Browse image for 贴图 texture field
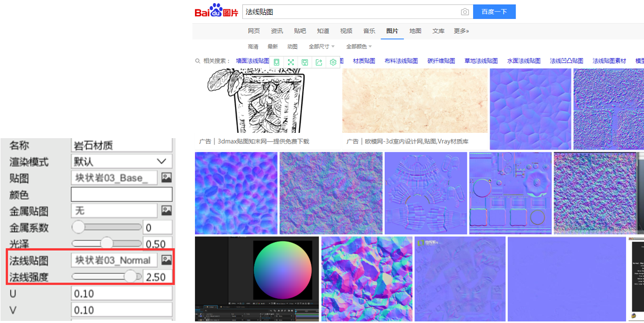644x323 pixels. (x=167, y=178)
